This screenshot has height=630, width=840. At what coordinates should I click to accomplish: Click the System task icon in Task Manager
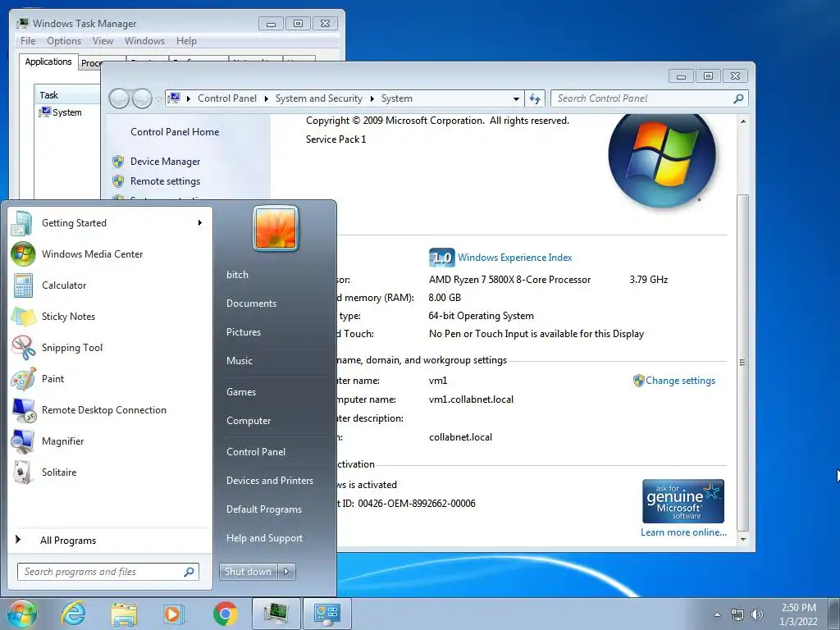45,112
